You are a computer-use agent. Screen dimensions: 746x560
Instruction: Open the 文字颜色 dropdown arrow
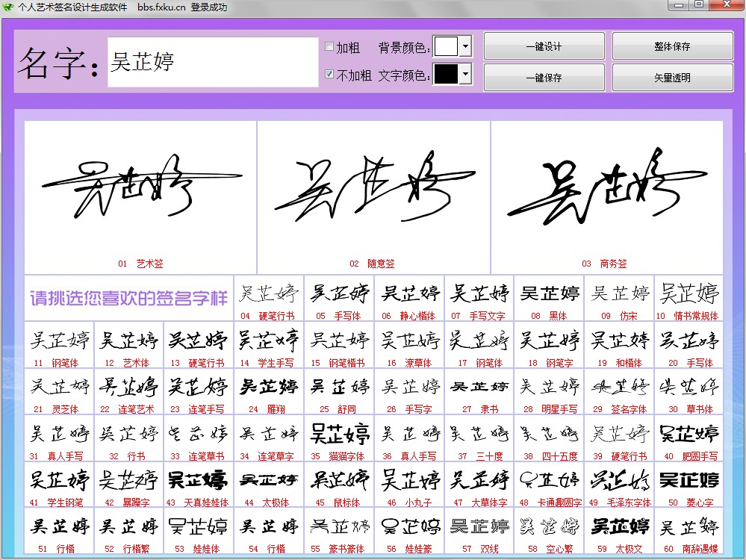[466, 74]
